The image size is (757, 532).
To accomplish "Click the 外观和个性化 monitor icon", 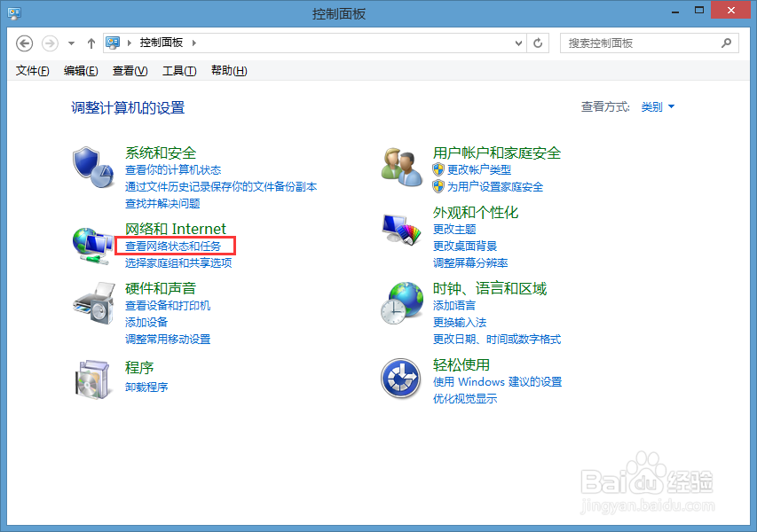I will tap(402, 230).
